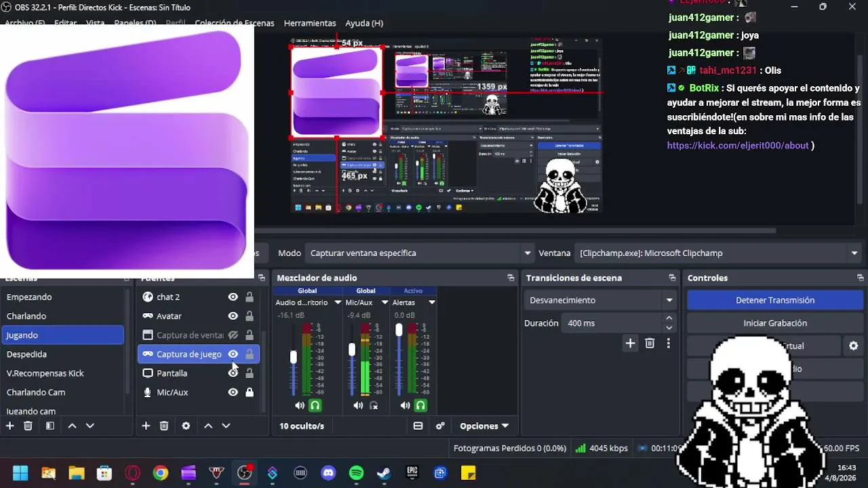Remove the scene transition with trash icon
This screenshot has height=488, width=868.
click(x=650, y=344)
